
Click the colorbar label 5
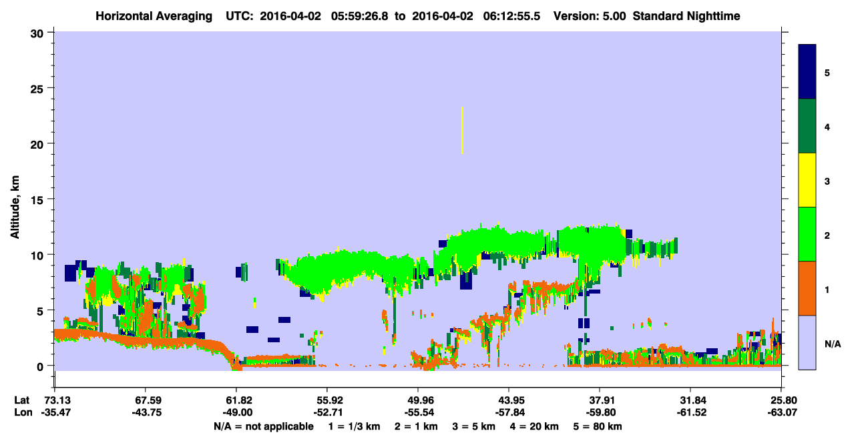click(x=827, y=72)
